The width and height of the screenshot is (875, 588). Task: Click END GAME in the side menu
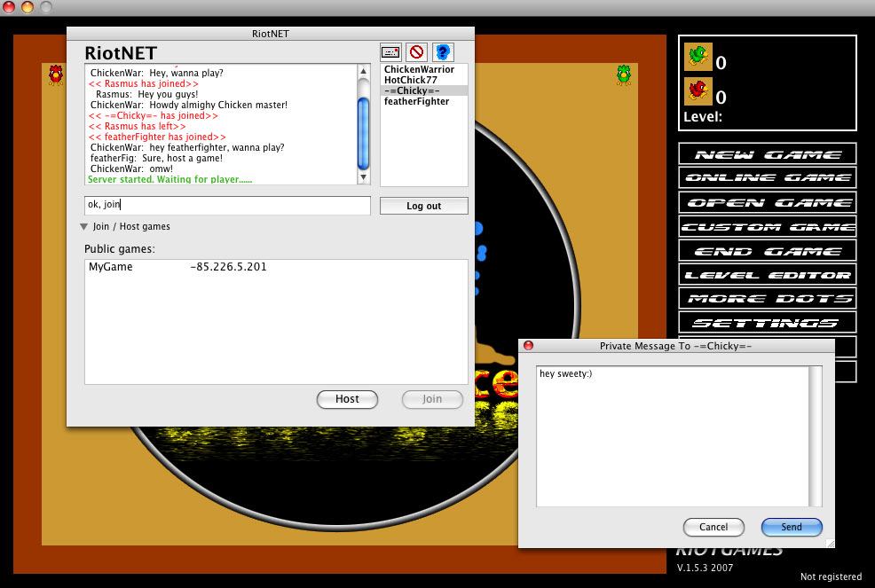(x=768, y=251)
